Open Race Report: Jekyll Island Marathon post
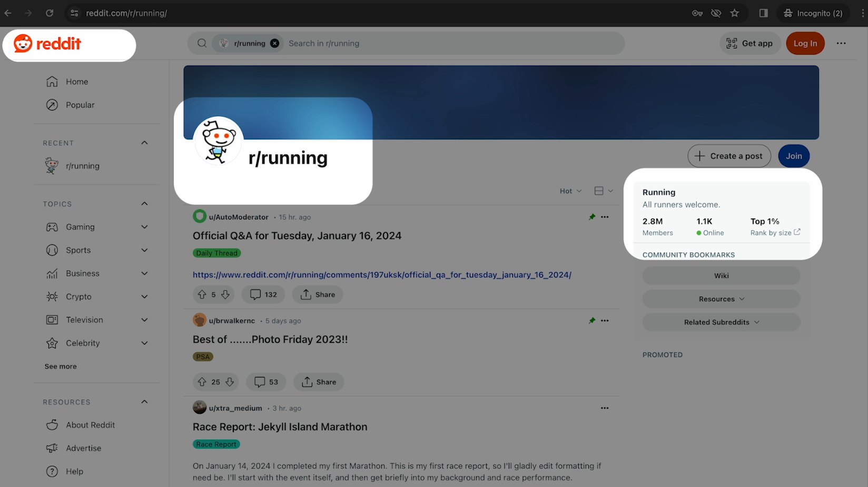The width and height of the screenshot is (868, 487). tap(280, 427)
